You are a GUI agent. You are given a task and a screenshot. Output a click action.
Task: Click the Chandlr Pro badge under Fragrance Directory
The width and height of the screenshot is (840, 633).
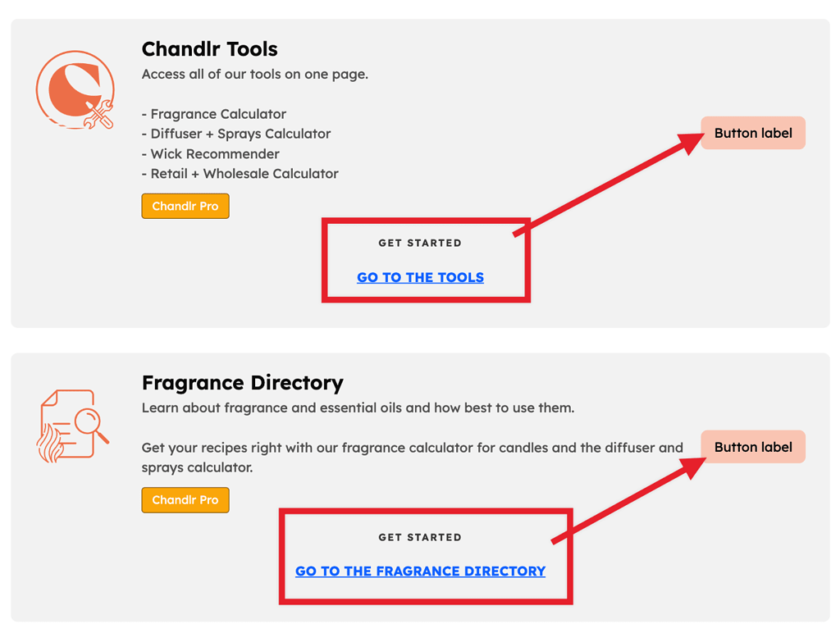click(x=185, y=499)
